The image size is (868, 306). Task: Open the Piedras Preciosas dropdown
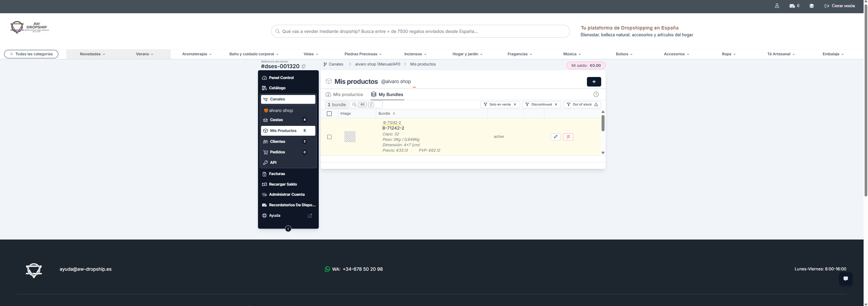[x=363, y=54]
